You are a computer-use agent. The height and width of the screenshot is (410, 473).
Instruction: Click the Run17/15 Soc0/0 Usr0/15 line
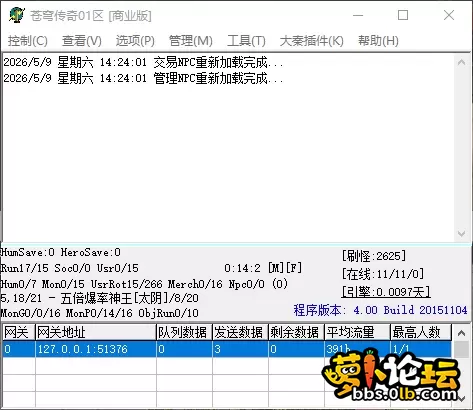pos(70,268)
